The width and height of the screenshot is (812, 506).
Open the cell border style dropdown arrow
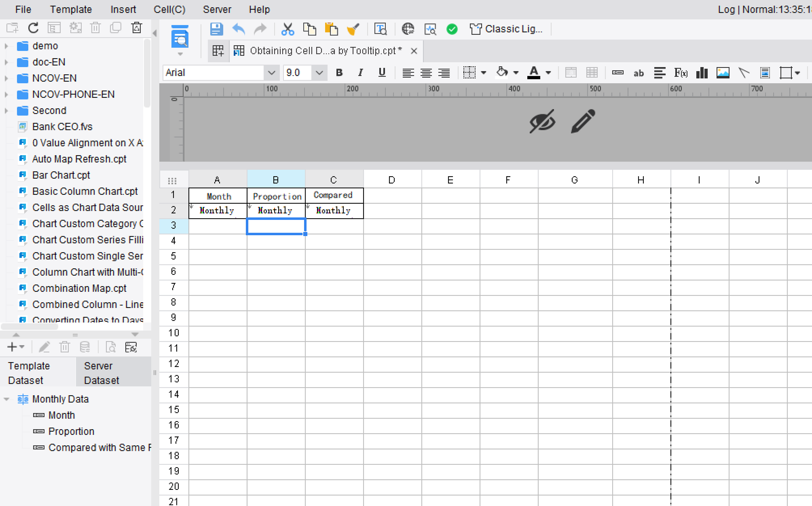[483, 73]
